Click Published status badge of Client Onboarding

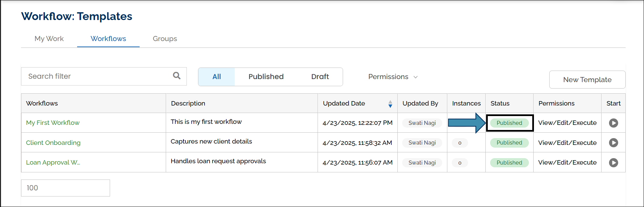[x=509, y=143]
